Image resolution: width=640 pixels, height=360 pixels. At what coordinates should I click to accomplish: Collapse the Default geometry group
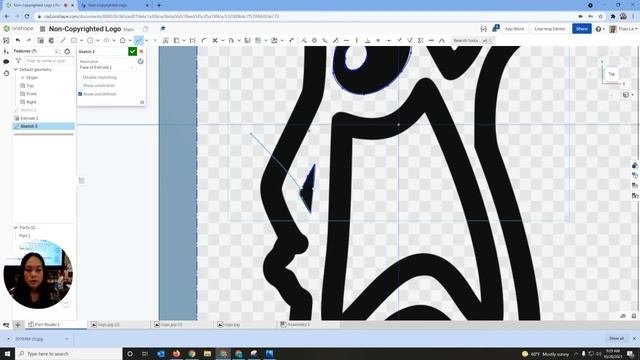[16, 70]
